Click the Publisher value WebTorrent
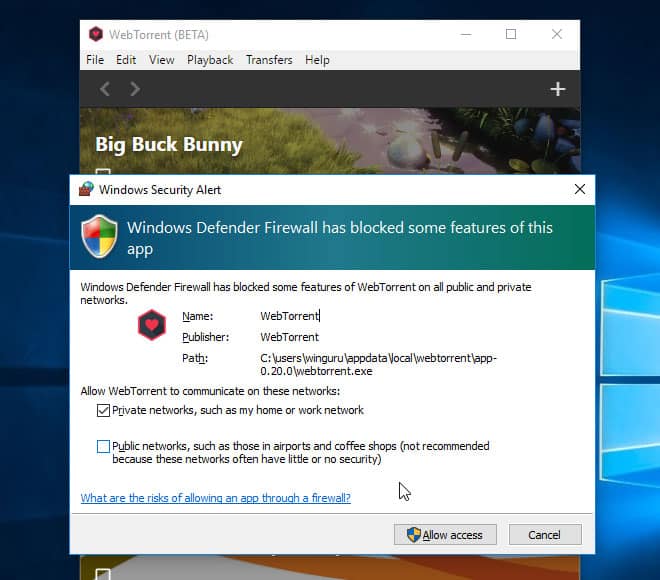Screen dimensions: 660x580 click(290, 337)
